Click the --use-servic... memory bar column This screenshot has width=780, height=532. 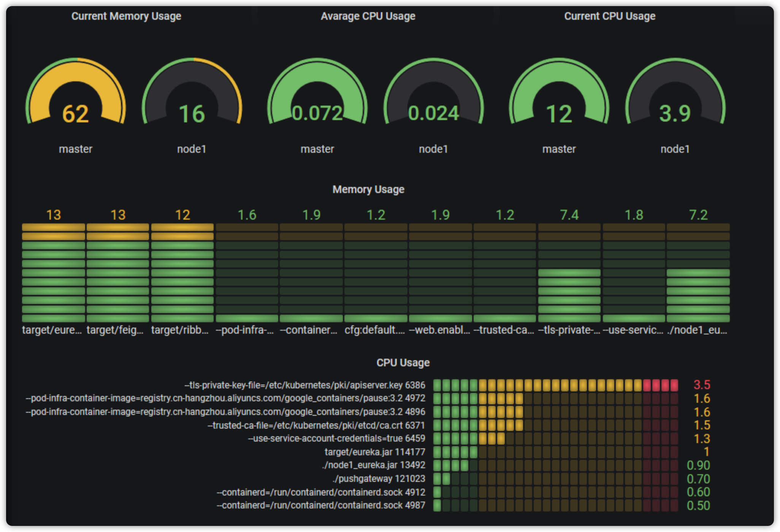634,273
